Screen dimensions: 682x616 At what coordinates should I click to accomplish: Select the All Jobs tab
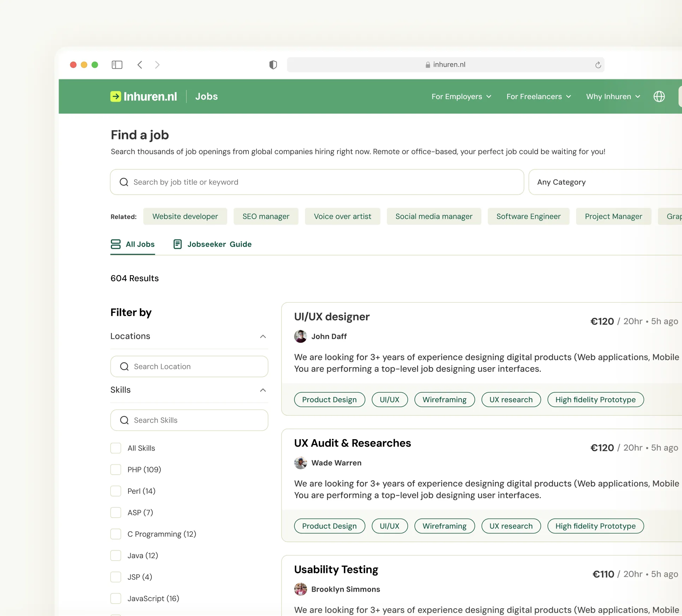coord(133,244)
